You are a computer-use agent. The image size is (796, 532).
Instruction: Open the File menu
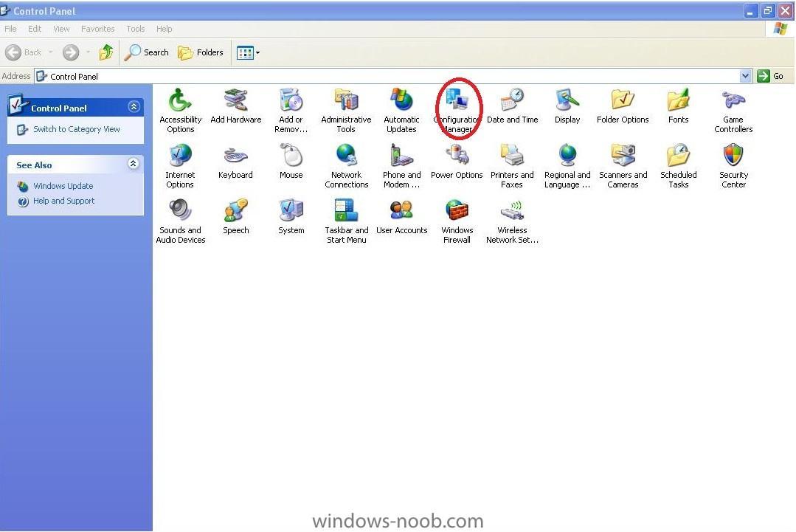point(10,29)
